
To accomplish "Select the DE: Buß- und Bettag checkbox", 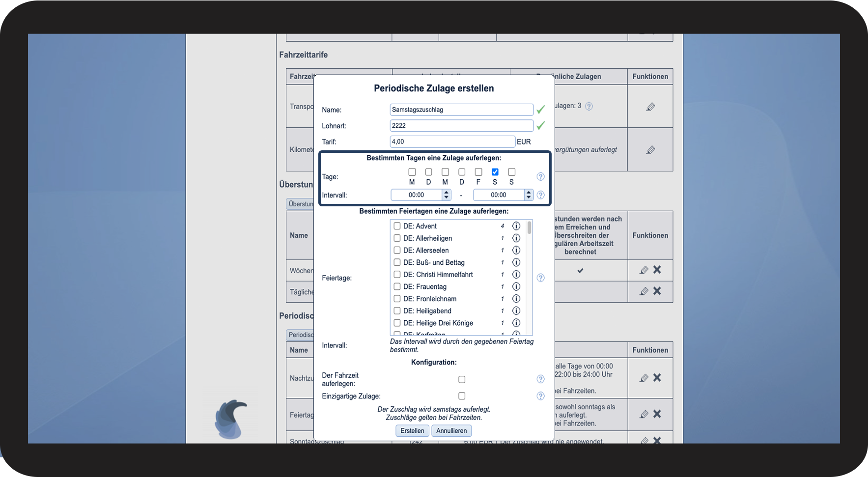I will (x=397, y=262).
